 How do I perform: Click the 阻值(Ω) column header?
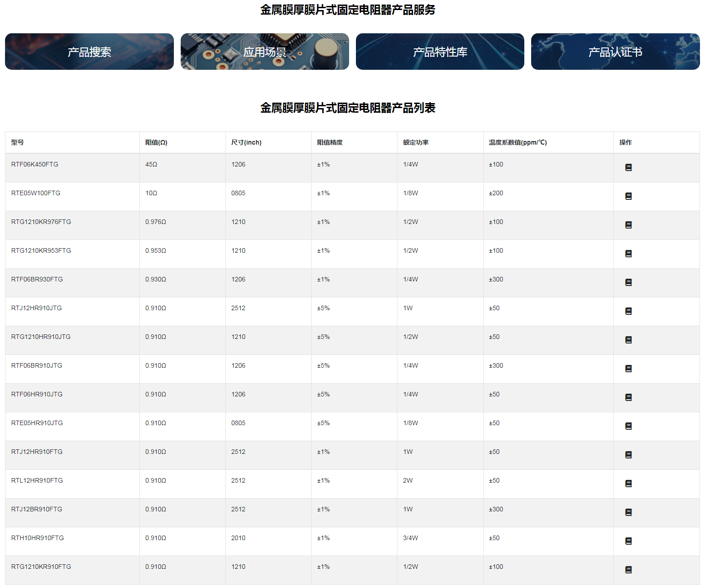tap(156, 142)
